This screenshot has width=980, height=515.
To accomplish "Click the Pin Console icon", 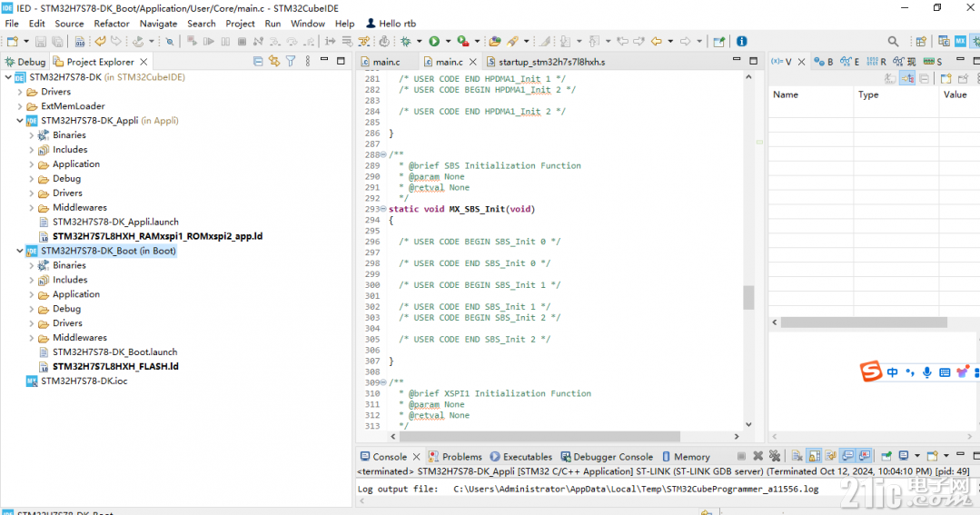I will pyautogui.click(x=886, y=456).
